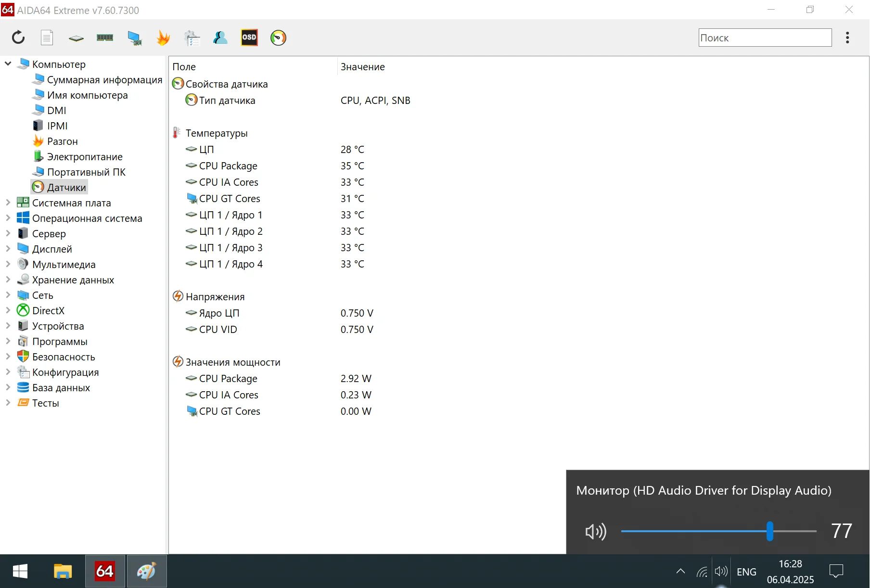Click the volume slider track
The image size is (871, 588).
tap(718, 531)
